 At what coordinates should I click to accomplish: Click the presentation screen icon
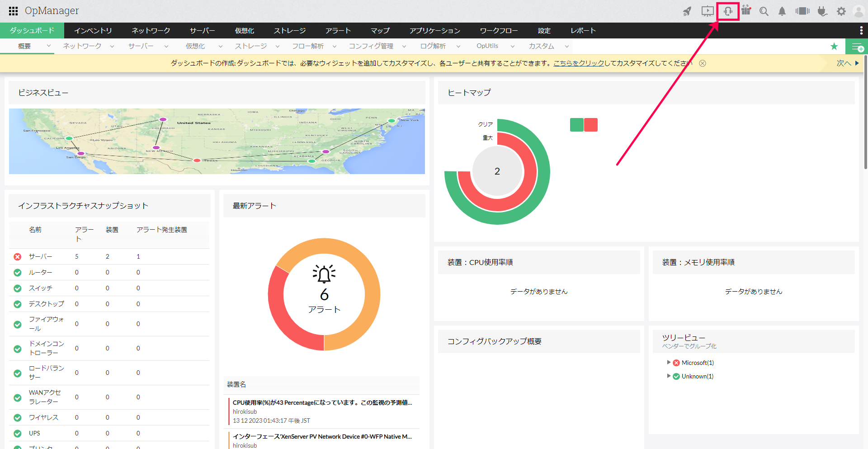coord(708,11)
